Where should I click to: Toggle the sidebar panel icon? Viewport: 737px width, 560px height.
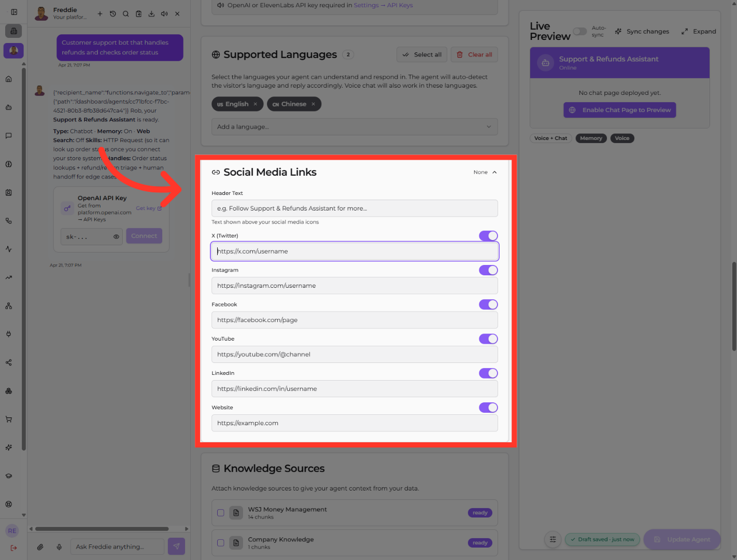[x=14, y=12]
